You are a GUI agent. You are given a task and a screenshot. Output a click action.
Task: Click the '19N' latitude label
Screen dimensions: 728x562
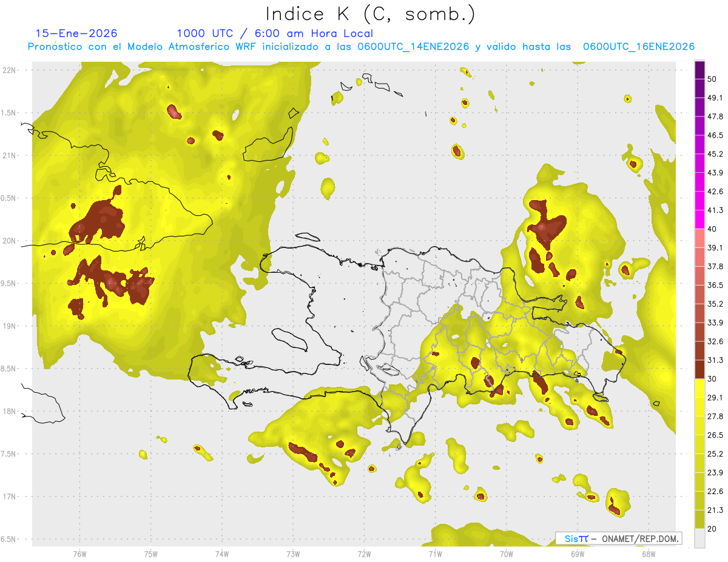[10, 326]
